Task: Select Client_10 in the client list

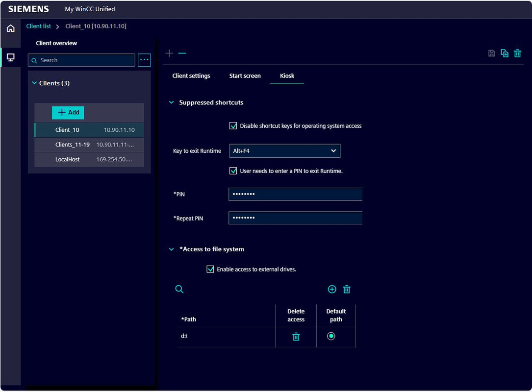Action: pyautogui.click(x=90, y=130)
